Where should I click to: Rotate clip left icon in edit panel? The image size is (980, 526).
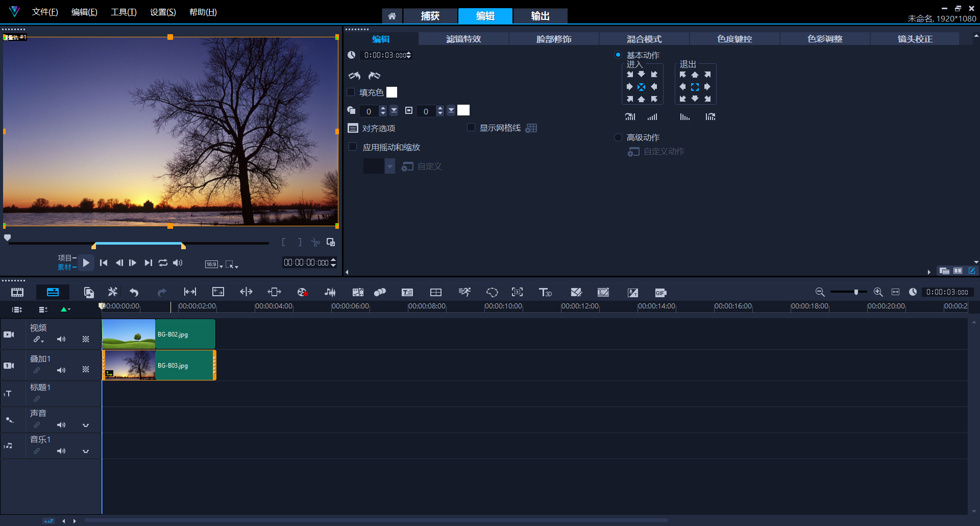coord(355,76)
